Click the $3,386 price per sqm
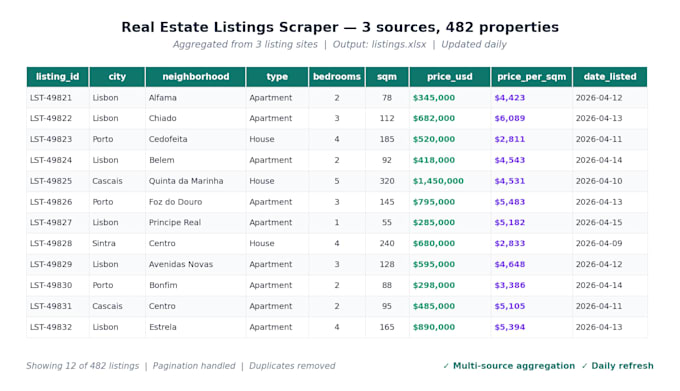 (x=510, y=285)
